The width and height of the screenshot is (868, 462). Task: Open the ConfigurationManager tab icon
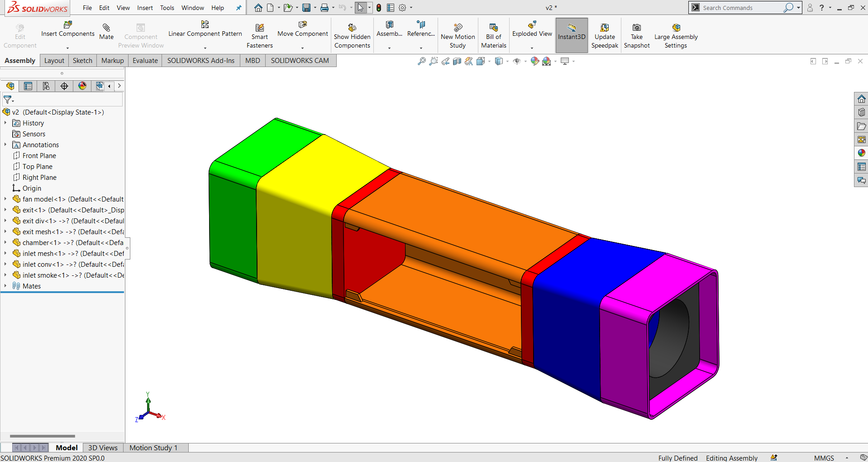46,86
